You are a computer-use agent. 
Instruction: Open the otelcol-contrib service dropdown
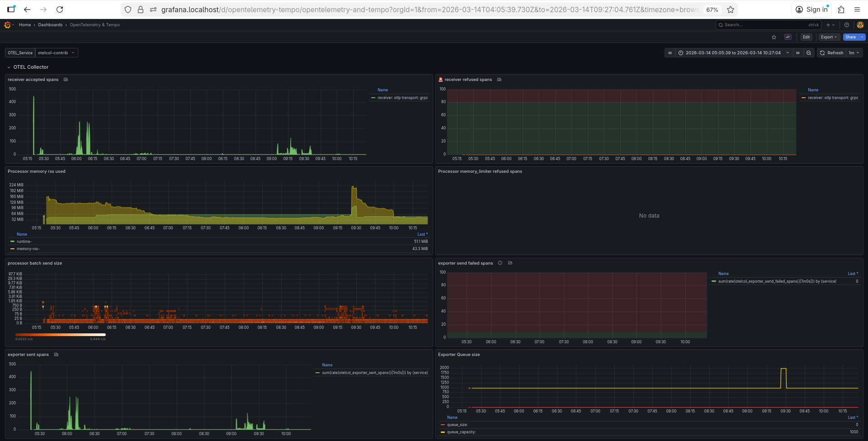coord(57,53)
